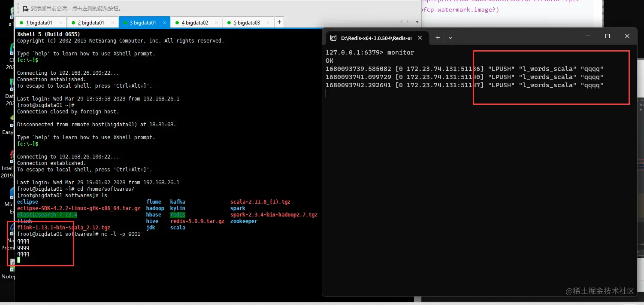Click the 'eclipse' directory name in ls output
This screenshot has width=644, height=305.
(27, 202)
